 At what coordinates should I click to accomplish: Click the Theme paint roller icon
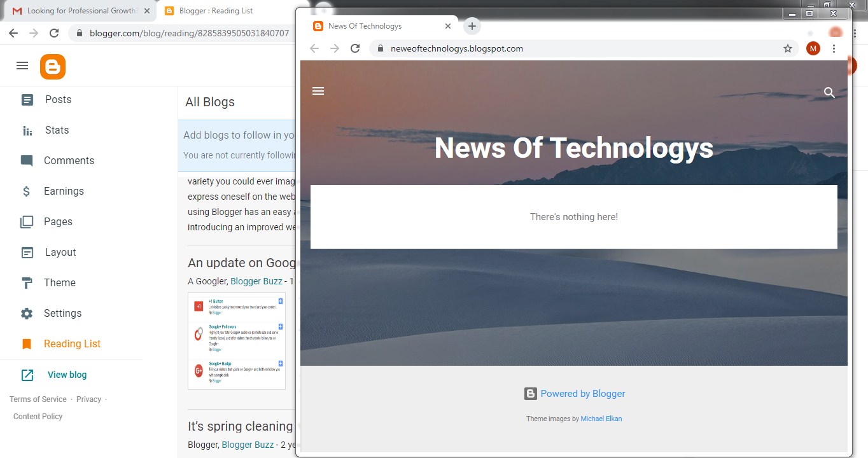point(27,283)
